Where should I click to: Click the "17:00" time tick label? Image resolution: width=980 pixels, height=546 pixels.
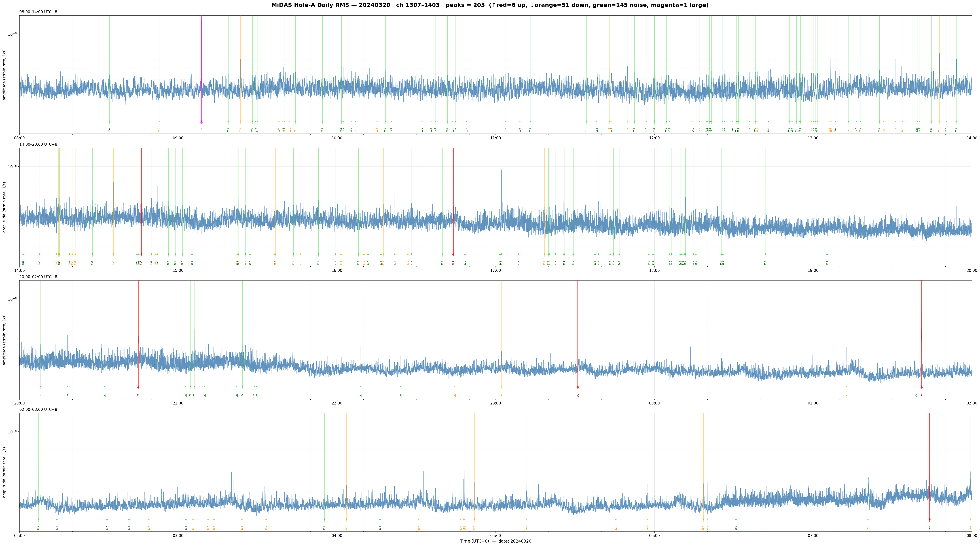click(x=495, y=271)
